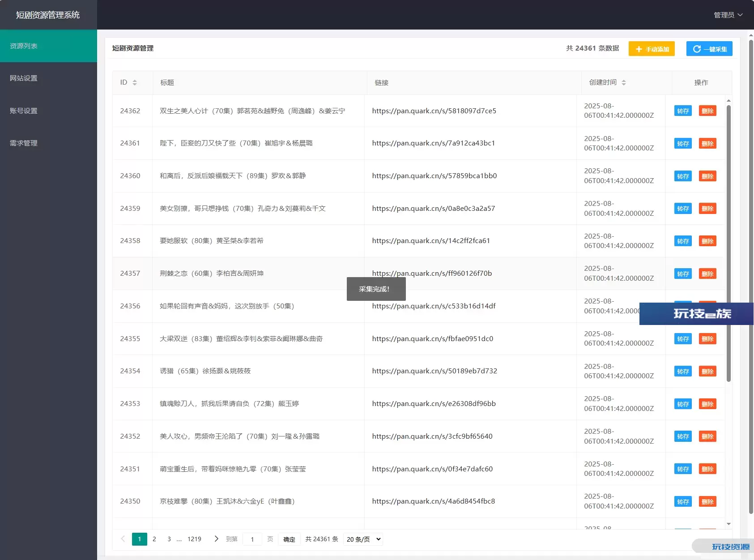Click 转存 for row 24359
The width and height of the screenshot is (754, 560).
tap(683, 209)
